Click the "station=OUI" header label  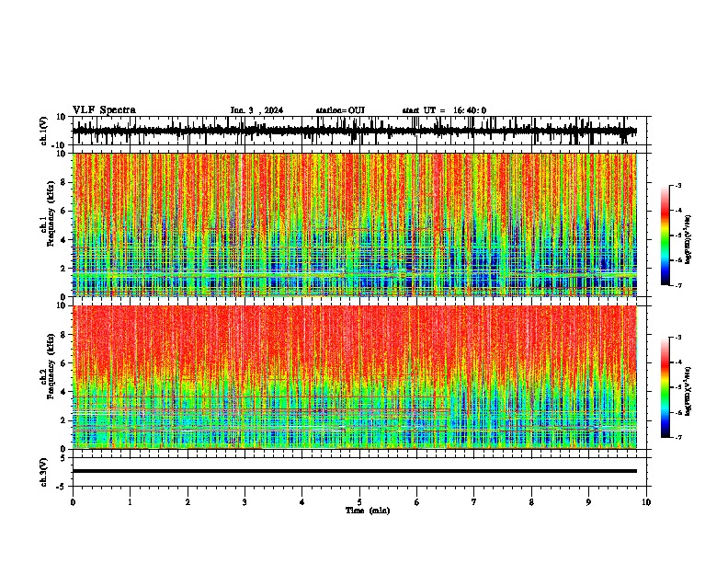[x=340, y=110]
